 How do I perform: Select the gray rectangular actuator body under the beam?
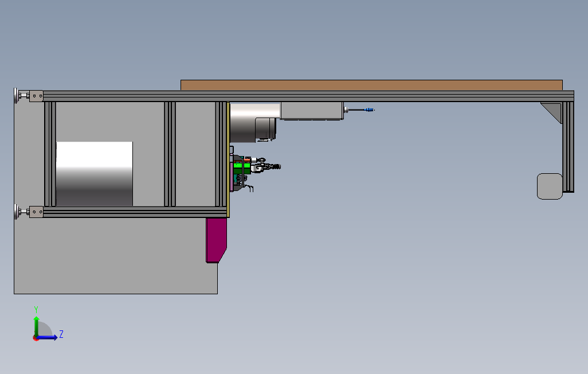[312, 111]
